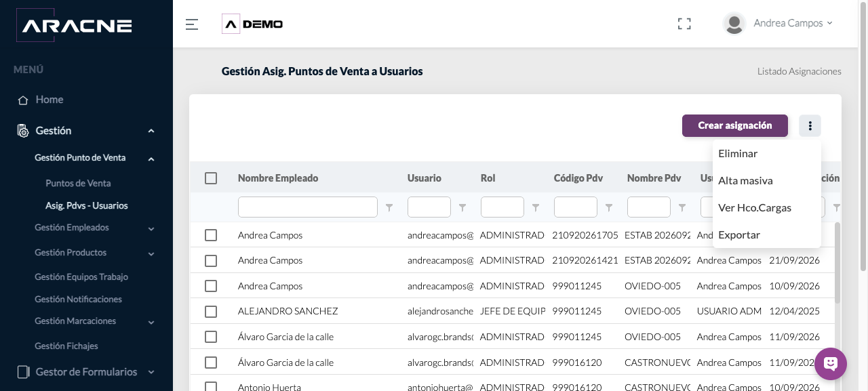Select the first Andrea Campos row checkbox
This screenshot has width=868, height=391.
coord(211,235)
